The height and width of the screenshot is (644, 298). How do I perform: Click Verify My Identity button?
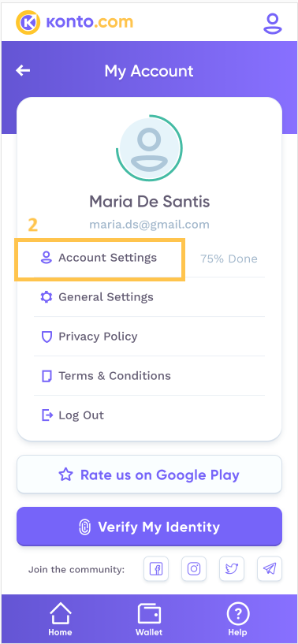point(149,527)
